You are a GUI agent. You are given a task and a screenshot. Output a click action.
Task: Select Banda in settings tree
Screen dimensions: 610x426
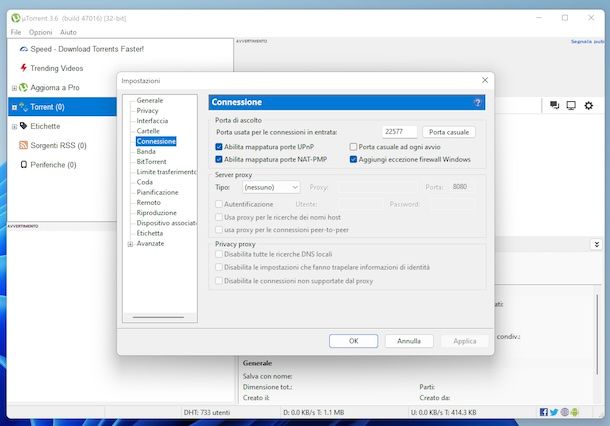click(x=146, y=151)
